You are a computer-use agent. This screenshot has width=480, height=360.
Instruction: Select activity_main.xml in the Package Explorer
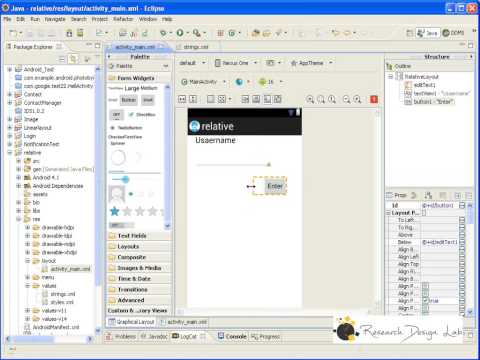coord(70,269)
